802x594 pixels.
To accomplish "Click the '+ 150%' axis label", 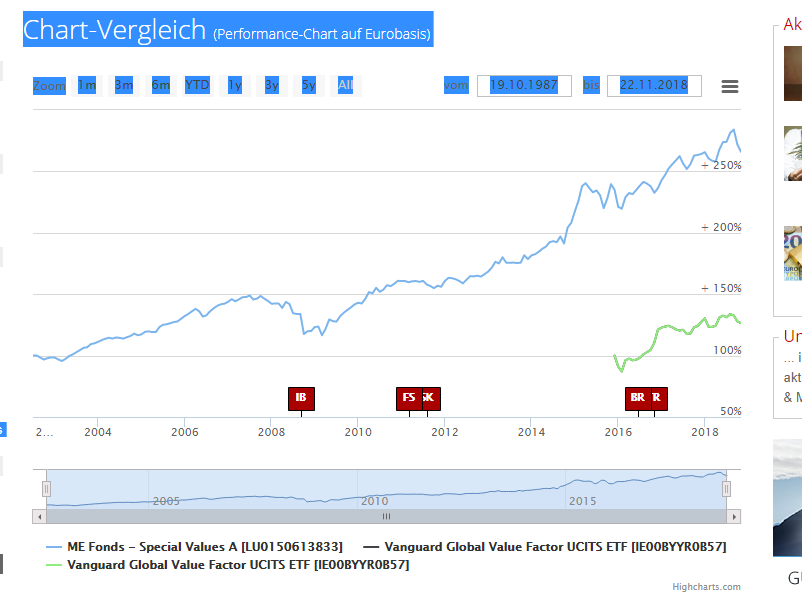I will click(721, 289).
